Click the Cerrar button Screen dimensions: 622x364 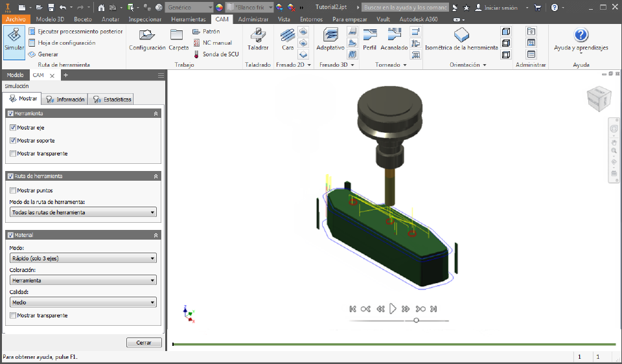144,343
